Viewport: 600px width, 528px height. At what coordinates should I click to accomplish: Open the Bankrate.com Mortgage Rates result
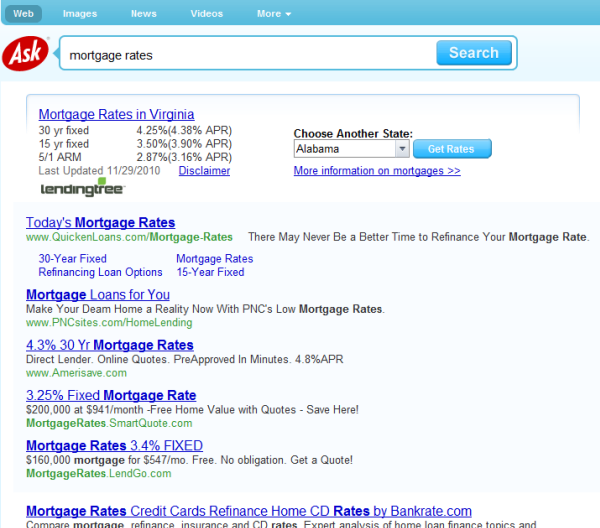coord(249,511)
